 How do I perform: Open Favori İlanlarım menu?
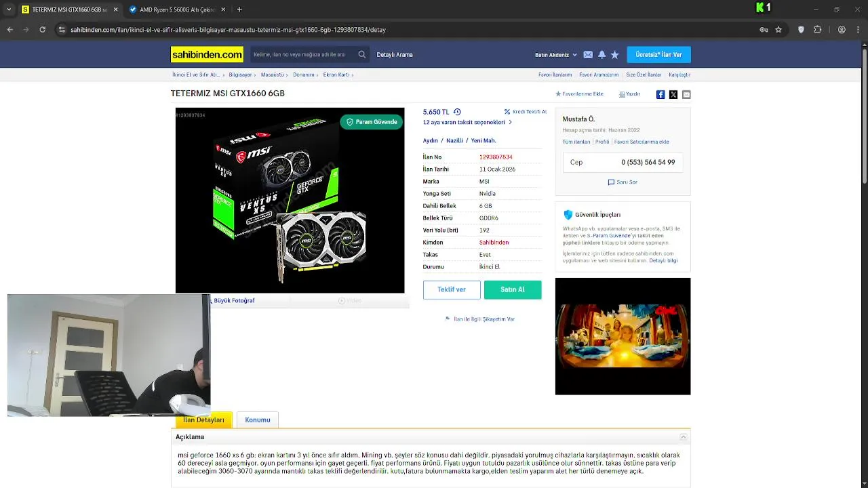tap(555, 75)
